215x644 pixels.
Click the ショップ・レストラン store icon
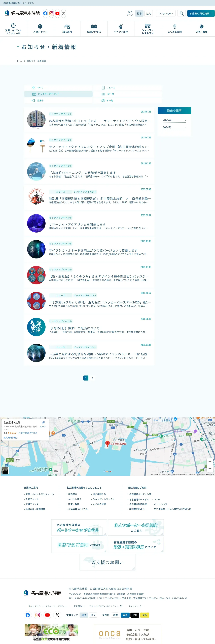click(x=148, y=26)
